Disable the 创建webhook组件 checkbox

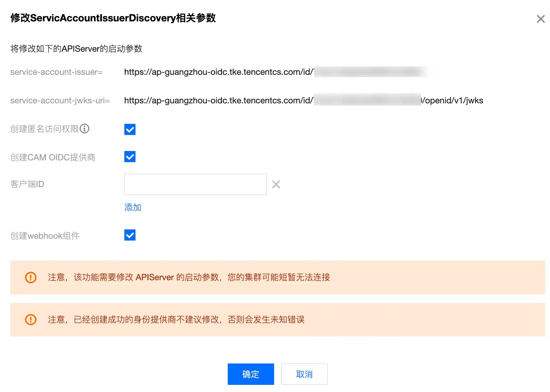130,235
